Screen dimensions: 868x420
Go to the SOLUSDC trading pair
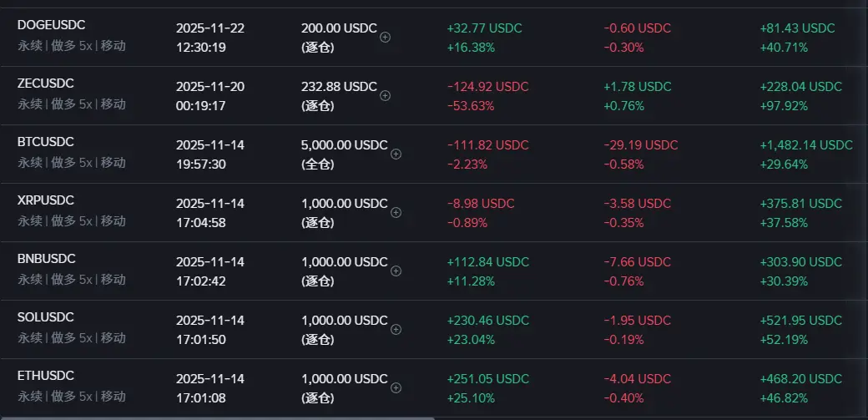[x=46, y=317]
